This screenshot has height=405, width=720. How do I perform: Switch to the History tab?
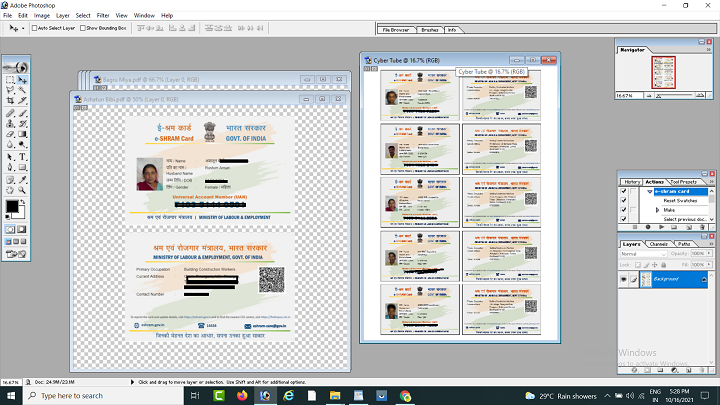coord(632,182)
